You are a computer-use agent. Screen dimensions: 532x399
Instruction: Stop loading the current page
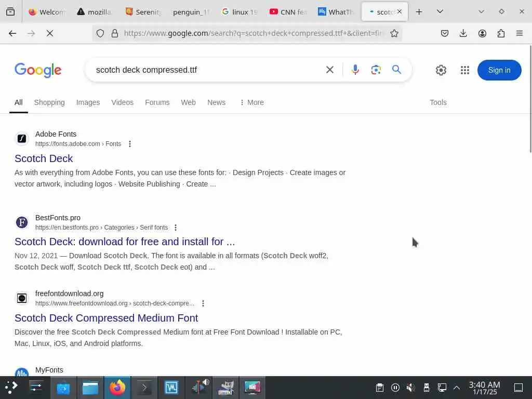(x=50, y=33)
